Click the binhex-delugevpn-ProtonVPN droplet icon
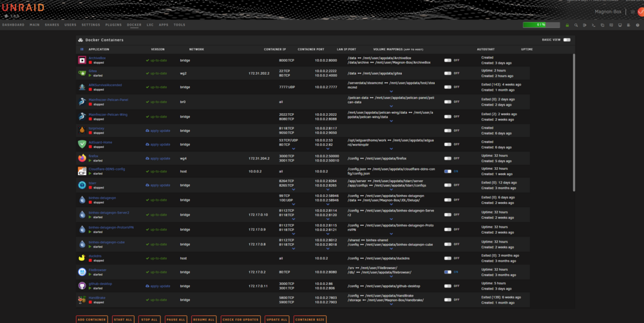This screenshot has height=323, width=644. coord(82,230)
